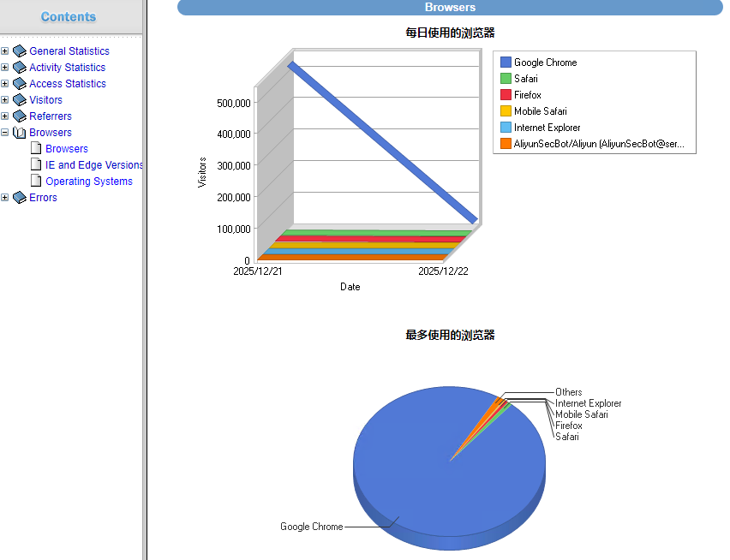Click the open book icon beside Browsers
The width and height of the screenshot is (730, 560).
tap(20, 133)
